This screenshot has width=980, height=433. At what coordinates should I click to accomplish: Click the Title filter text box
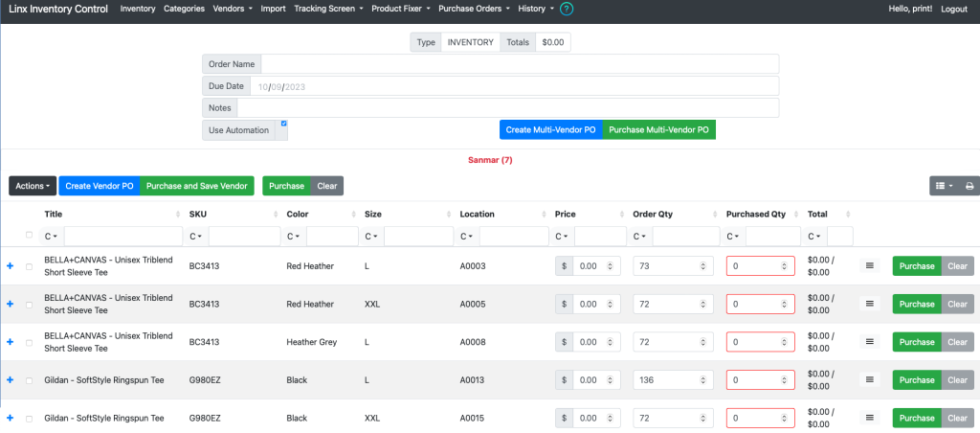(122, 237)
